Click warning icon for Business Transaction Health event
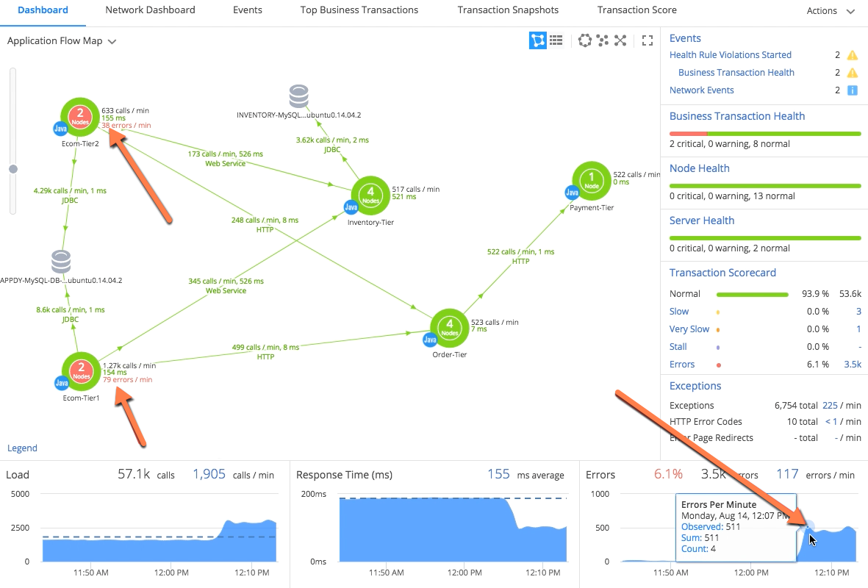 pos(853,73)
